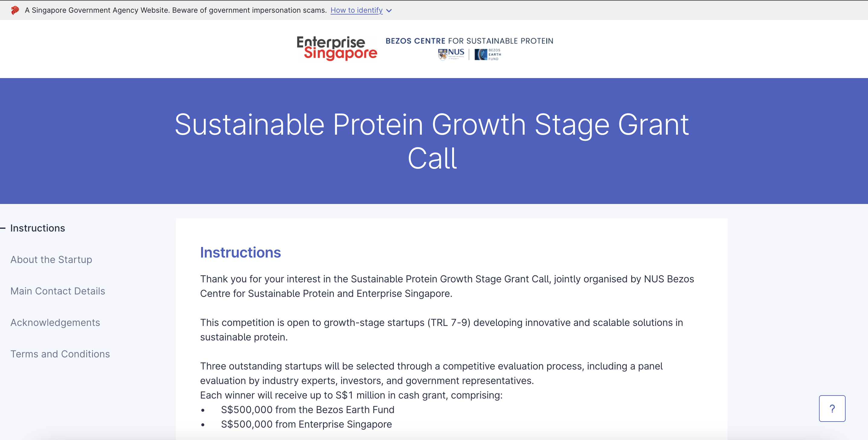Click the blue Instructions heading
868x440 pixels.
tap(240, 253)
